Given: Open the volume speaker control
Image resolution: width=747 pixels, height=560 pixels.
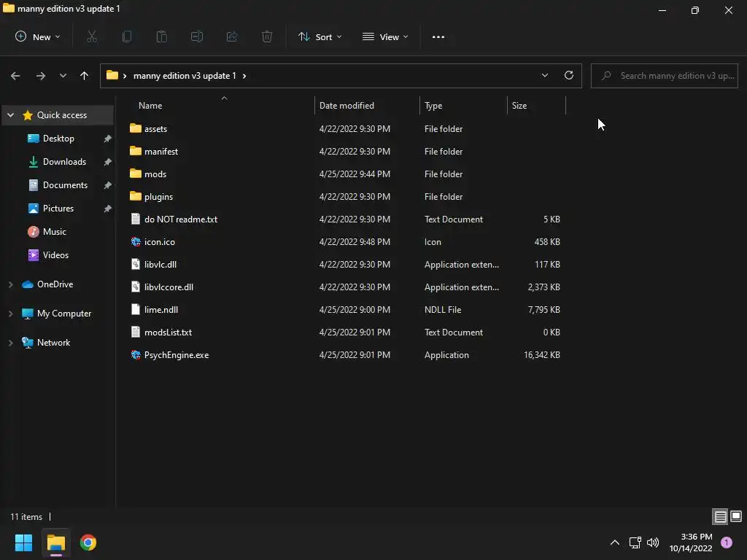Looking at the screenshot, I should point(653,542).
